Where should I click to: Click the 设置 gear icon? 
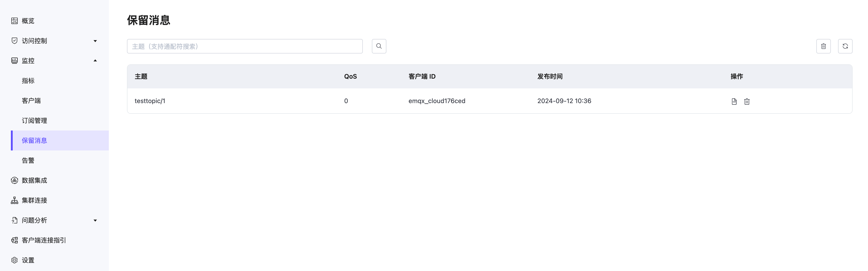point(15,260)
